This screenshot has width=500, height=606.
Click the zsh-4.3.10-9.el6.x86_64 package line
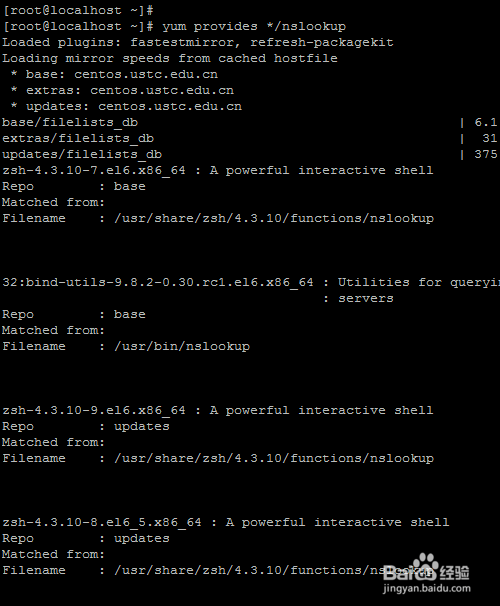coord(218,410)
